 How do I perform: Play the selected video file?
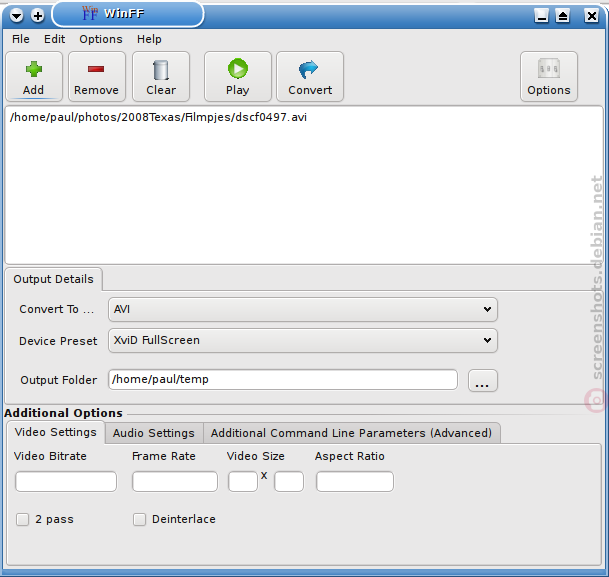point(238,76)
